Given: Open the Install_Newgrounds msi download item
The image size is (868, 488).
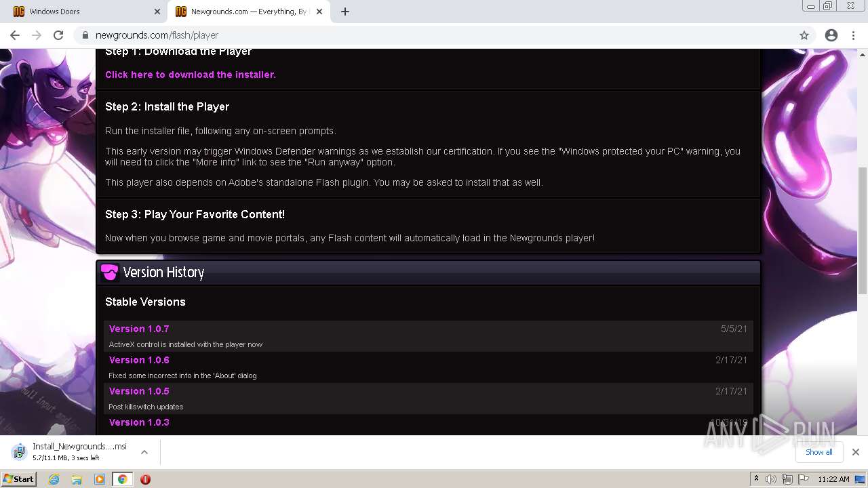Looking at the screenshot, I should pos(71,451).
